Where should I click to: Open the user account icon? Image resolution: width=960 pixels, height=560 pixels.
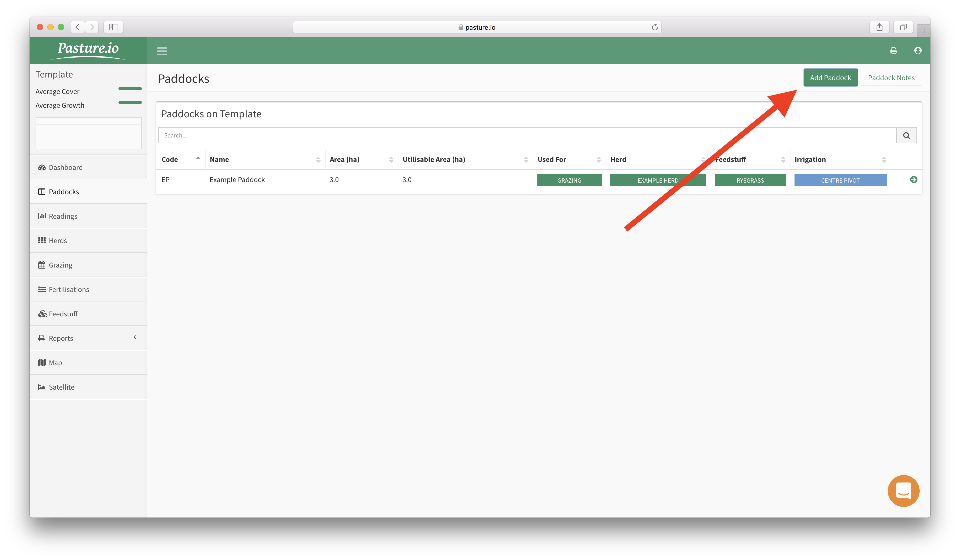918,50
